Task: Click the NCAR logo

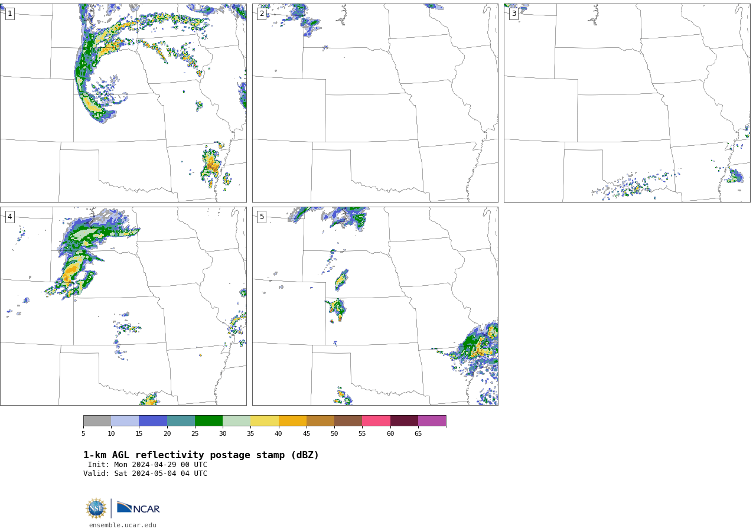Action: tap(138, 508)
